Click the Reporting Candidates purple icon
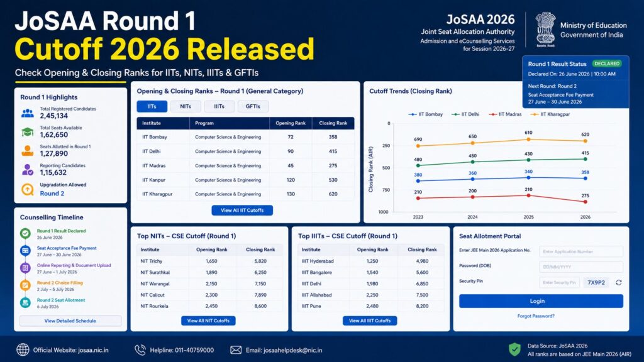The image size is (644, 362). pyautogui.click(x=28, y=170)
